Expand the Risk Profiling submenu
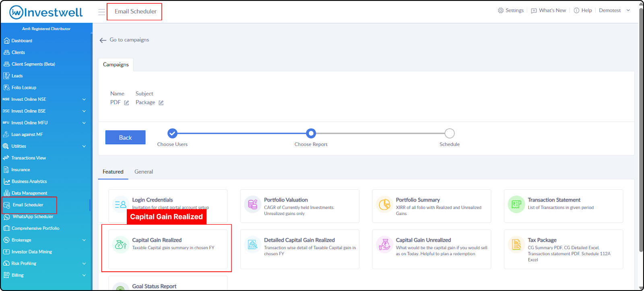This screenshot has height=291, width=644. point(84,264)
